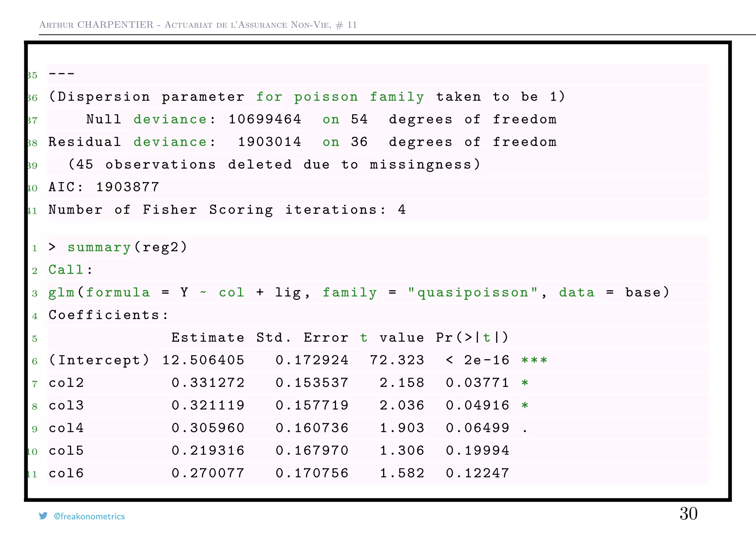This screenshot has height=535, width=756.
Task: Select col5 standard error 0.167970
Action: (312, 450)
